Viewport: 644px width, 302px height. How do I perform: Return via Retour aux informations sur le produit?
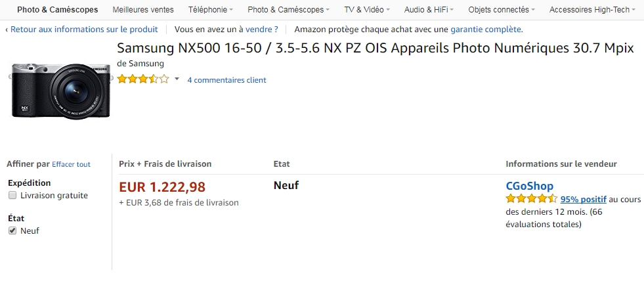tap(84, 29)
